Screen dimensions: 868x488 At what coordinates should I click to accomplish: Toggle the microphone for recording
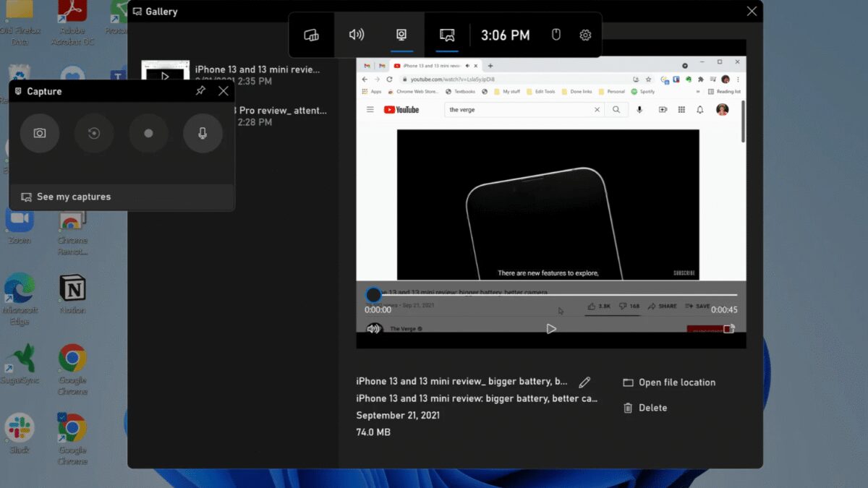click(x=203, y=134)
